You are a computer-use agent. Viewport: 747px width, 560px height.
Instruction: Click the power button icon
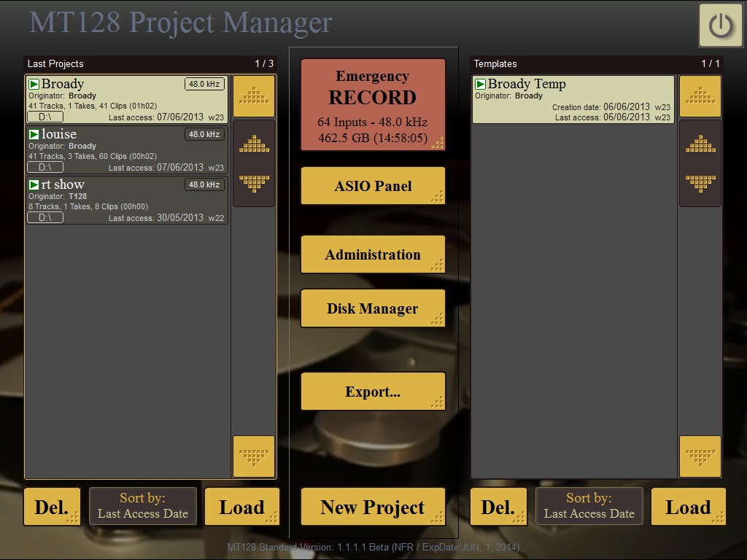pyautogui.click(x=720, y=26)
